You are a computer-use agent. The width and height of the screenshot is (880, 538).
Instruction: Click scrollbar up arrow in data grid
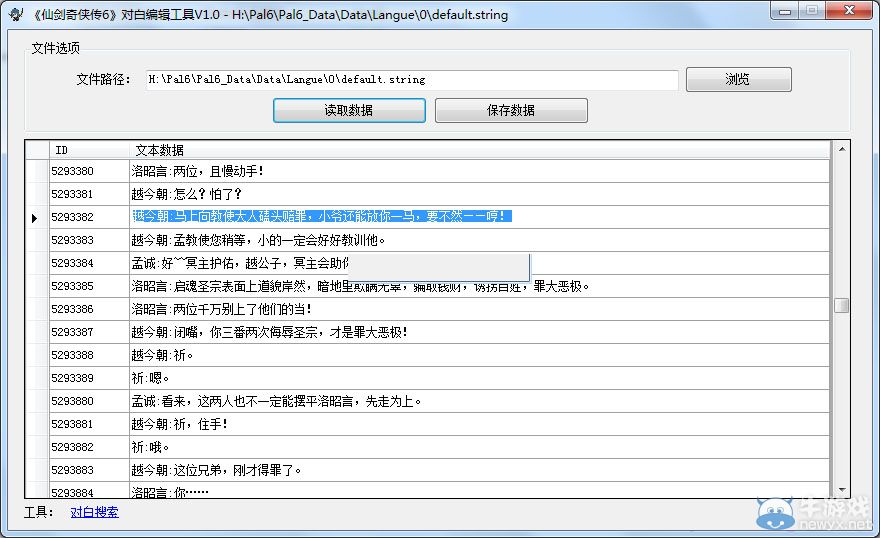(841, 149)
